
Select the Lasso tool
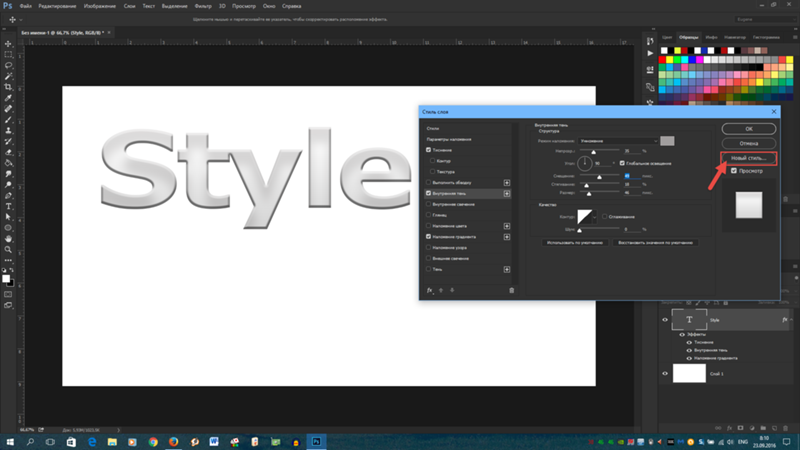click(x=9, y=65)
